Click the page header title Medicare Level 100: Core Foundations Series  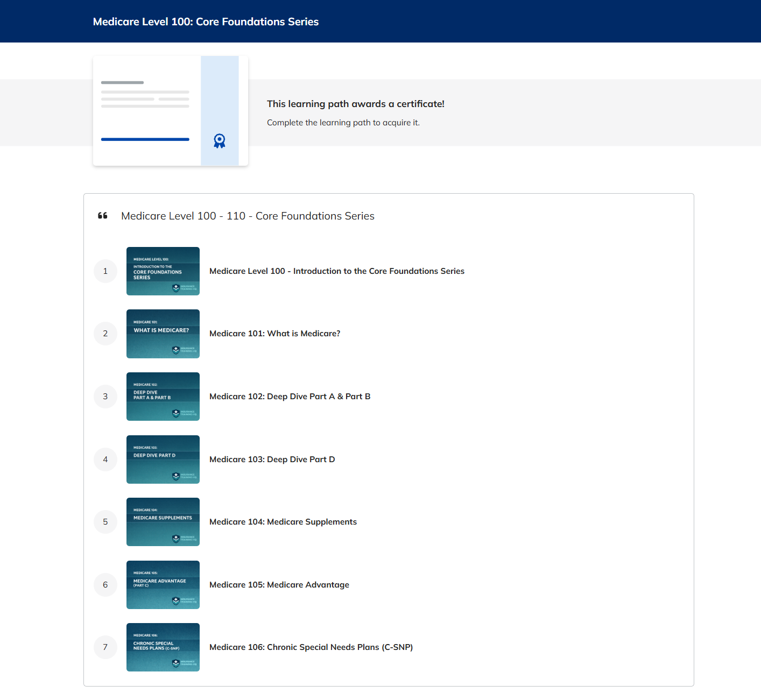206,22
